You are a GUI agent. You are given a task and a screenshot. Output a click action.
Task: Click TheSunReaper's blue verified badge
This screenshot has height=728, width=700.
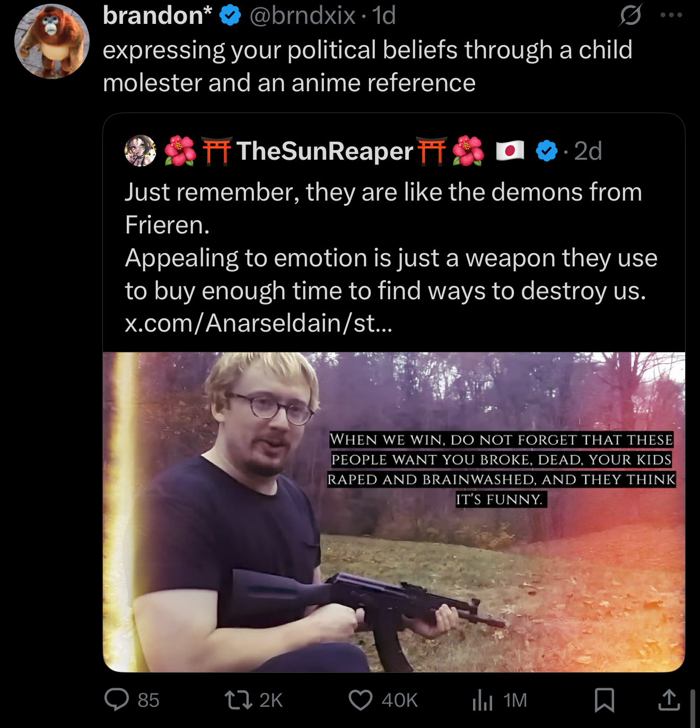click(x=547, y=151)
